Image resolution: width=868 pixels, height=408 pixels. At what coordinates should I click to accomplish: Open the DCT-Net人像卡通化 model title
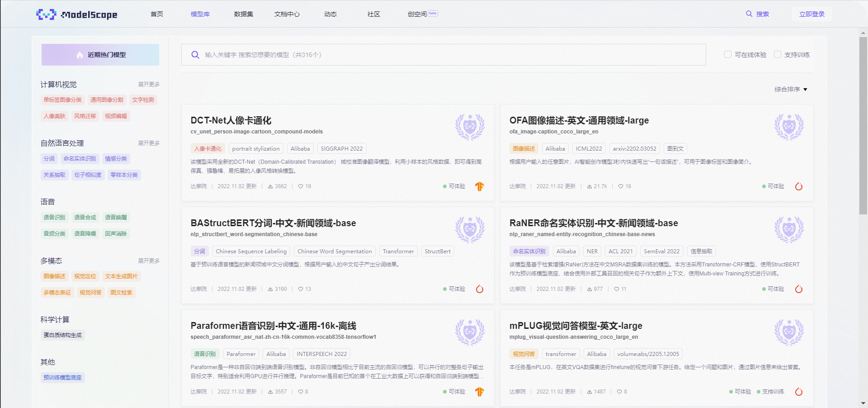point(231,120)
